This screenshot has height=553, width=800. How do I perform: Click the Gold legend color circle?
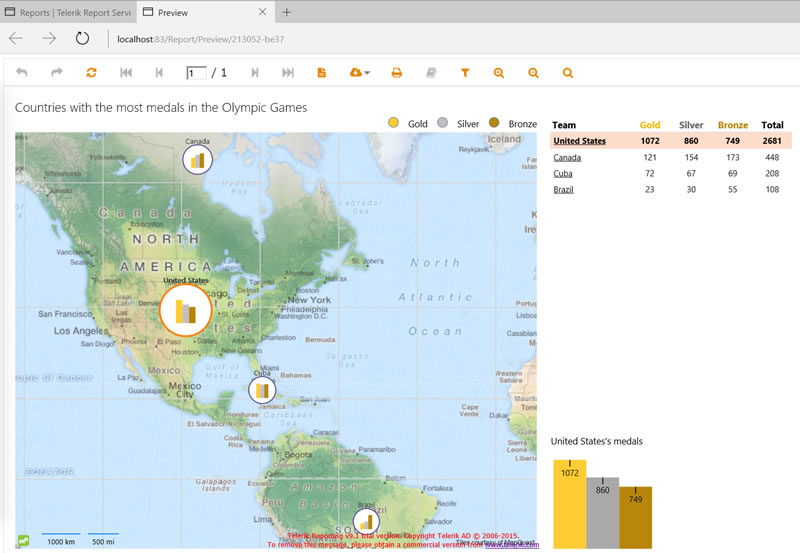393,123
